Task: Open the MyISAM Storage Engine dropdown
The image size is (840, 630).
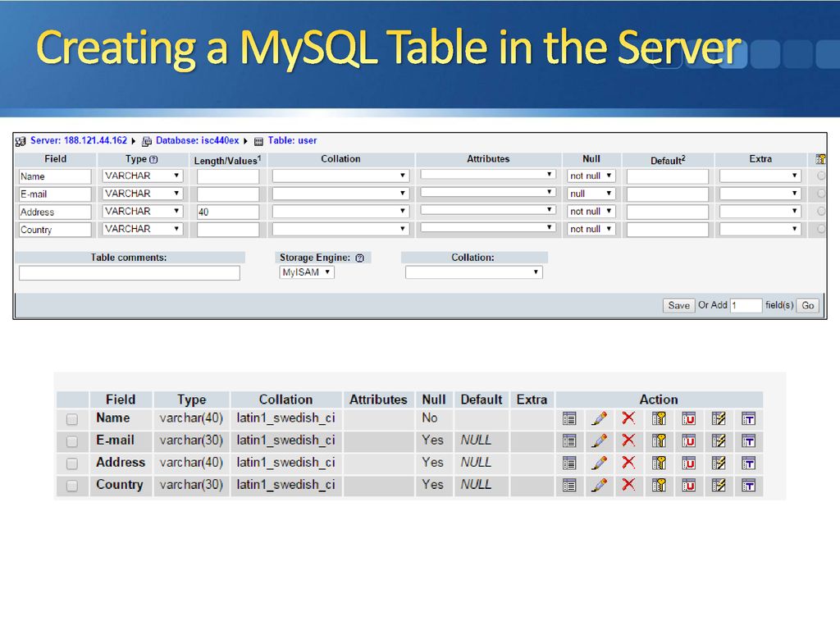Action: coord(307,272)
